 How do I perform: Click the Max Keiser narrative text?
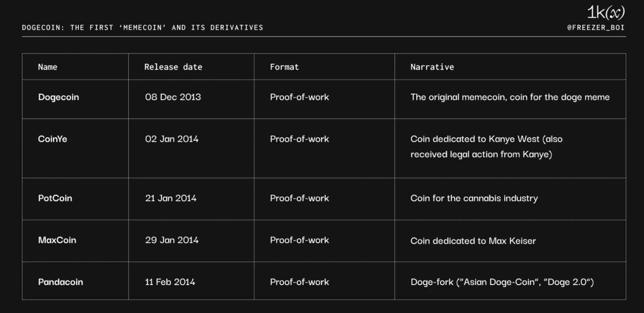pyautogui.click(x=473, y=241)
